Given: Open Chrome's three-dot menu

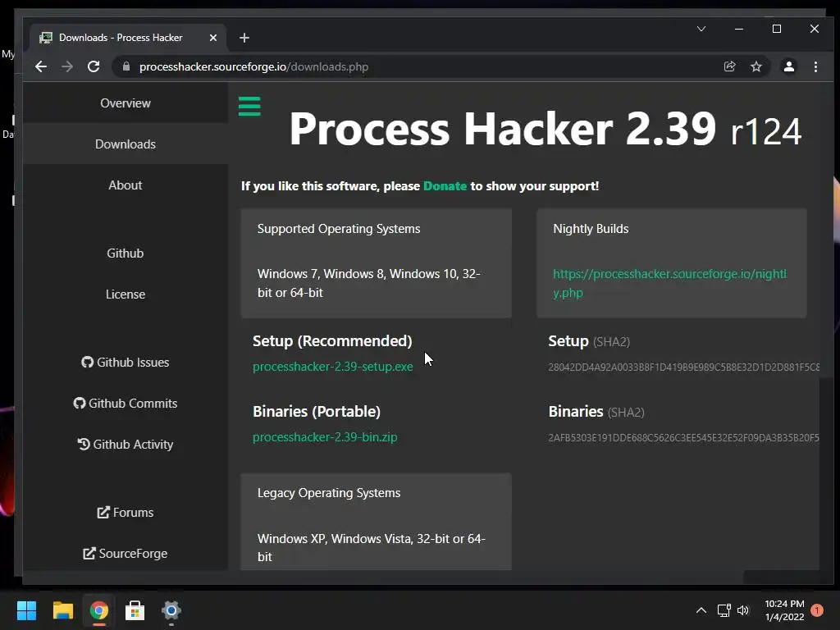Looking at the screenshot, I should (815, 66).
